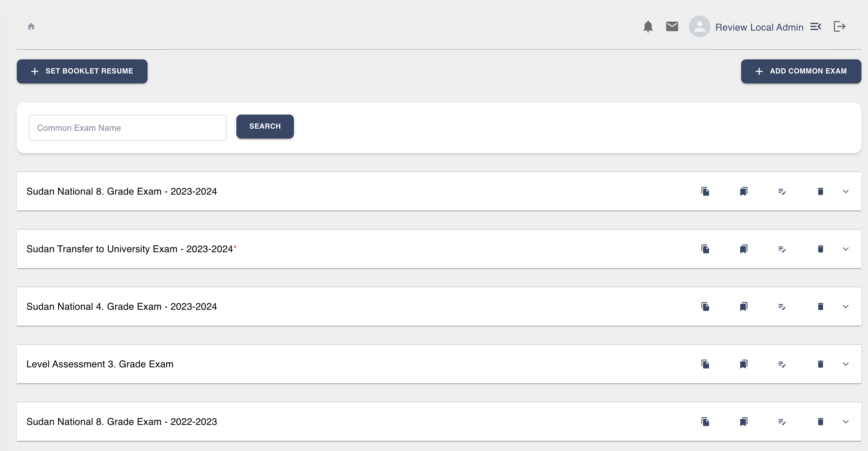Expand Level Assessment 3. Grade Exam row

(x=846, y=364)
